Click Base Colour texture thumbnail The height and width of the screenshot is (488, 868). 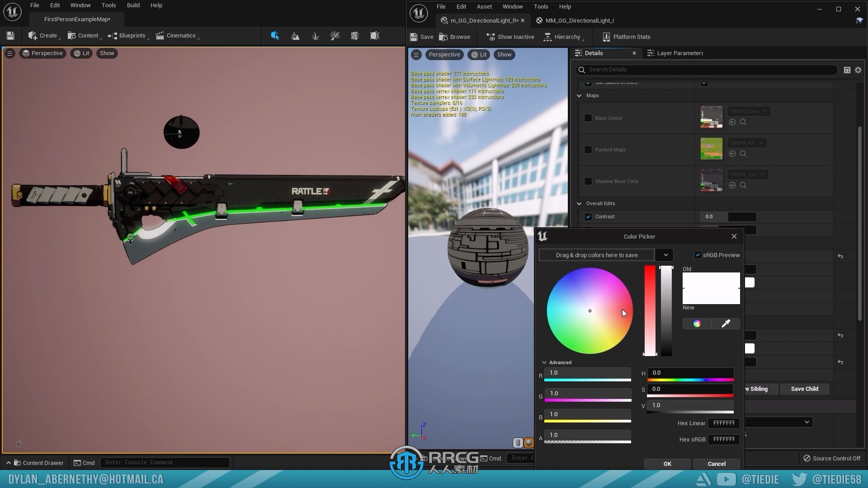click(x=711, y=117)
